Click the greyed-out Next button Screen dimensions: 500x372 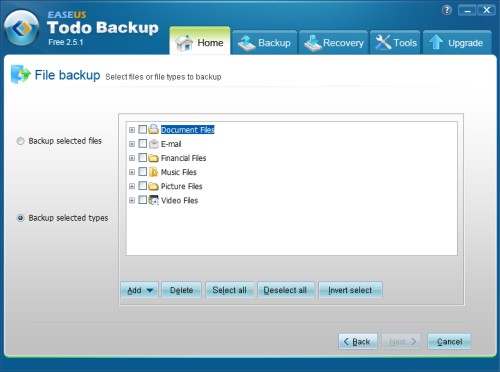click(401, 341)
